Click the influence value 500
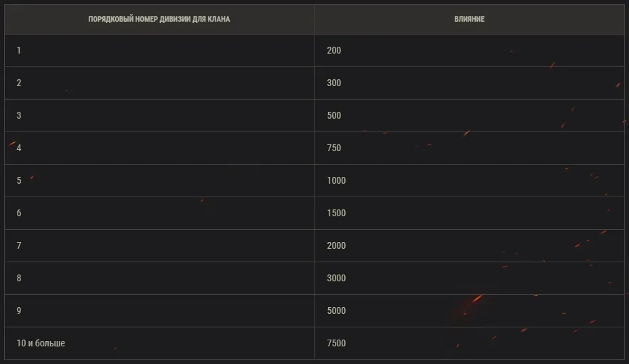Viewport: 629px width, 364px height. [x=334, y=116]
